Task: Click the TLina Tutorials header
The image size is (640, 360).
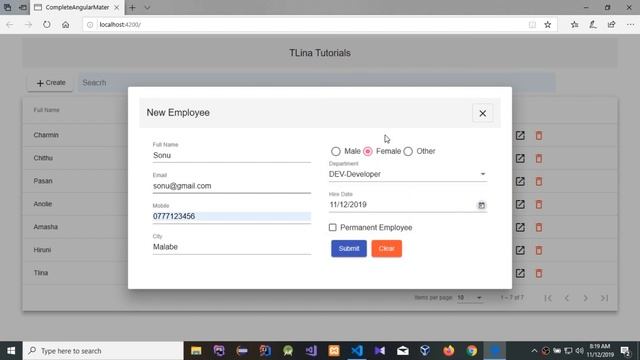Action: pyautogui.click(x=320, y=53)
